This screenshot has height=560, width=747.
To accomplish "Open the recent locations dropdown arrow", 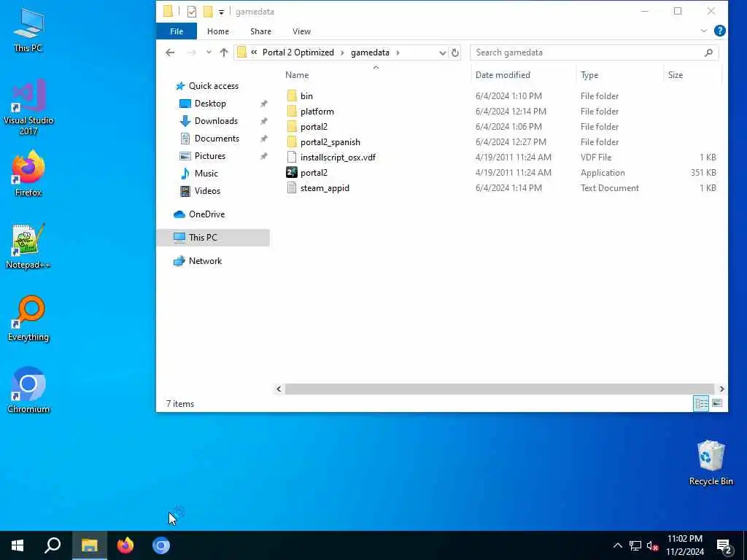I will tap(209, 52).
